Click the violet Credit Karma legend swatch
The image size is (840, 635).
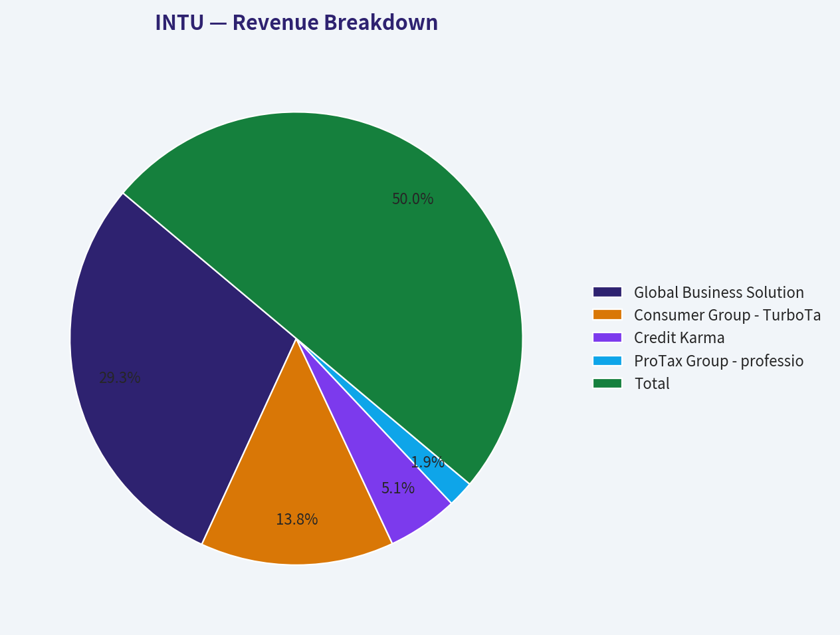607,337
